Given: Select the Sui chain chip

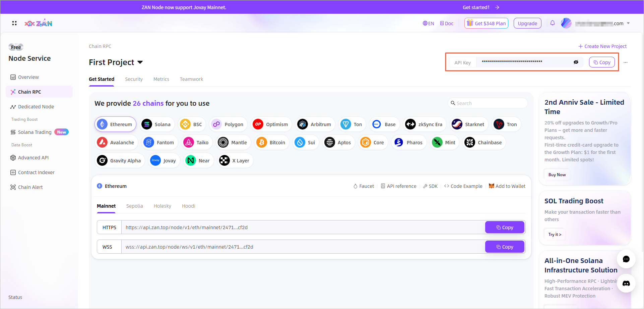Looking at the screenshot, I should [x=306, y=143].
